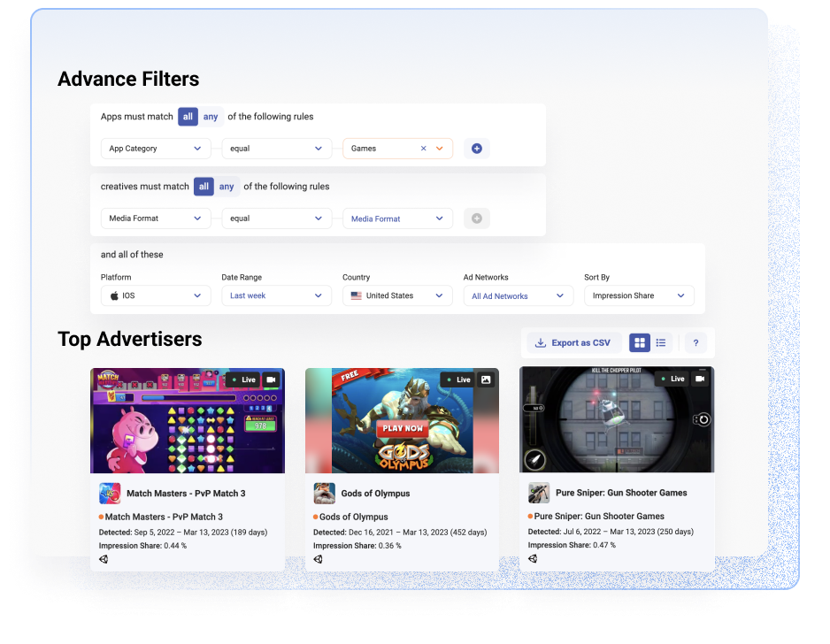Click the disabled plus icon in creatives rule
This screenshot has height=644, width=830.
coord(476,218)
